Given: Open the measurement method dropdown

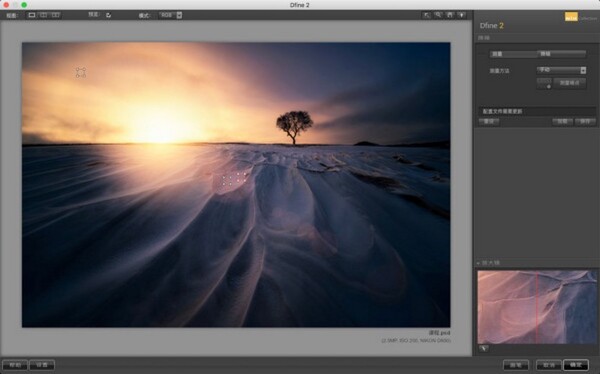Looking at the screenshot, I should pyautogui.click(x=561, y=70).
